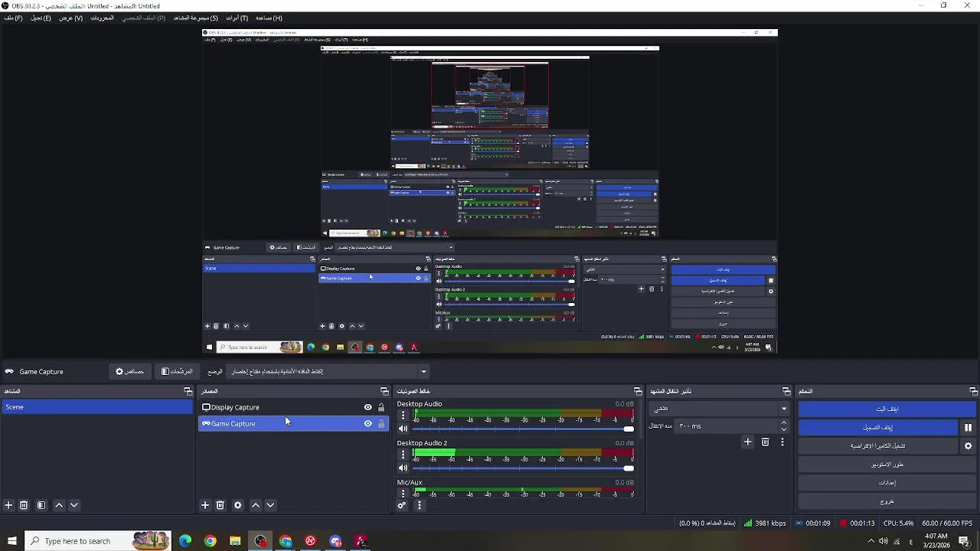980x551 pixels.
Task: Stop recording button in Controls
Action: coord(877,428)
